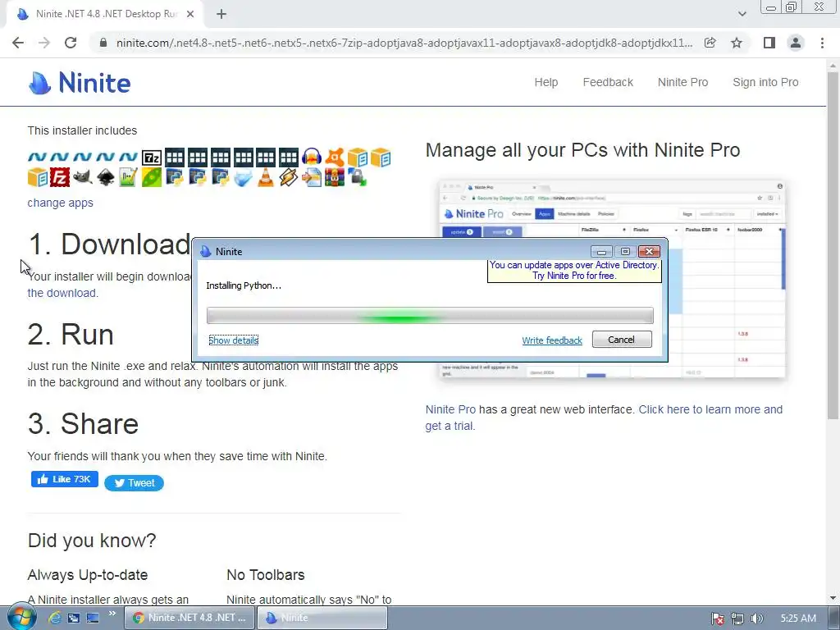Open the volume control tray icon
This screenshot has width=840, height=630.
click(757, 619)
